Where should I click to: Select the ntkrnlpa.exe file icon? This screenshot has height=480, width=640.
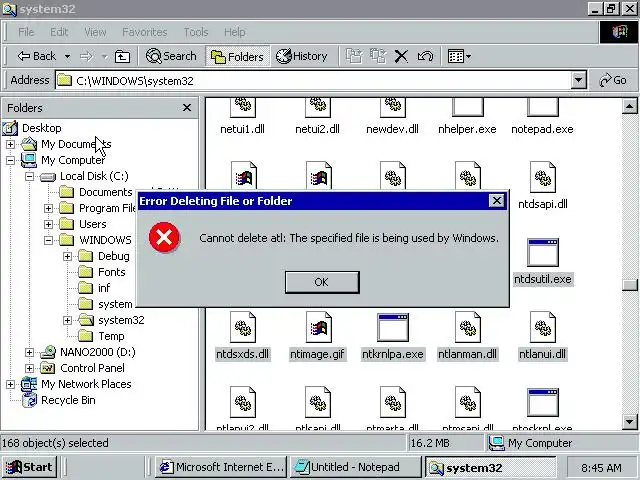point(393,327)
